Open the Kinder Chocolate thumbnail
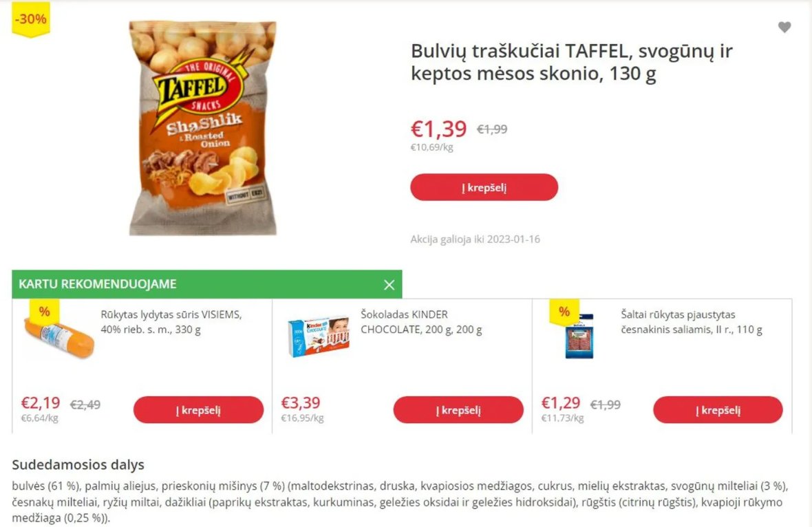This screenshot has height=527, width=812. [x=319, y=337]
